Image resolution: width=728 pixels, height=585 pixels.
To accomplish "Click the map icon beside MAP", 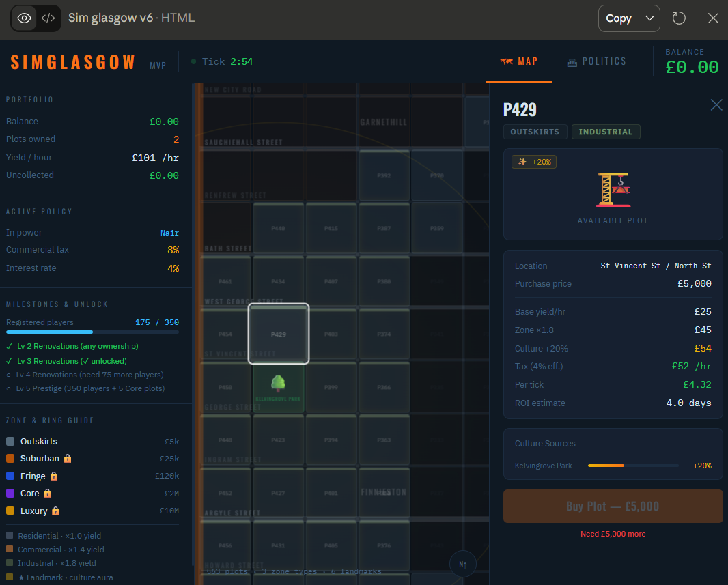I will 507,61.
